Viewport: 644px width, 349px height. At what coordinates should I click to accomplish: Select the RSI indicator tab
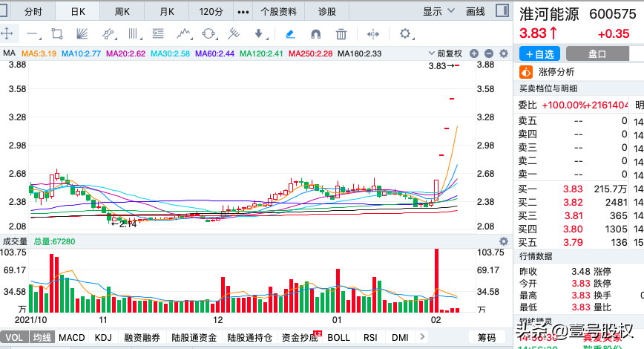click(370, 337)
